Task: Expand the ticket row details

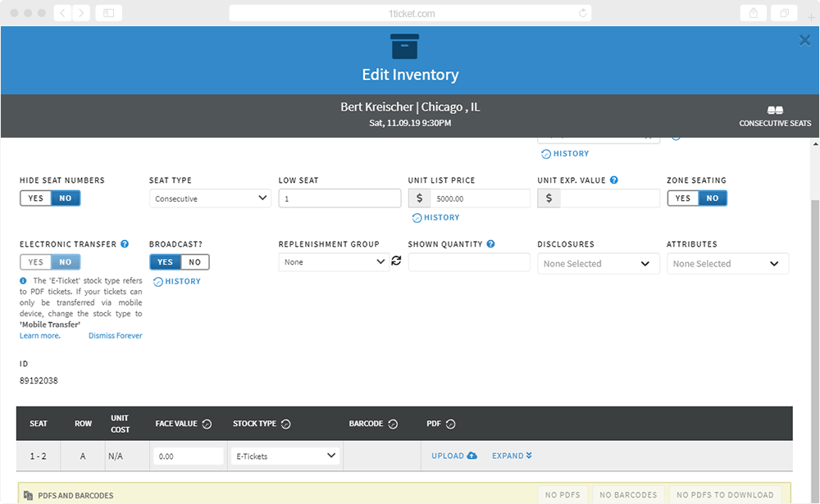Action: [512, 456]
